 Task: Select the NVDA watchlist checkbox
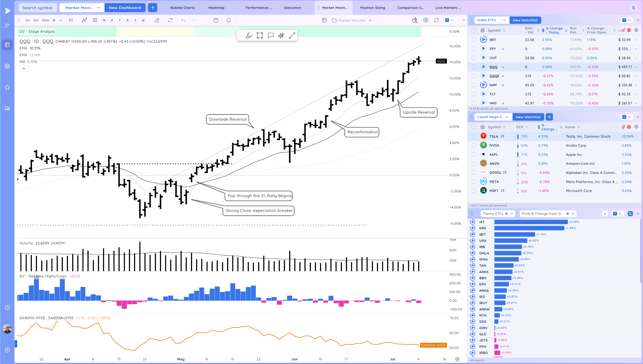tap(474, 146)
